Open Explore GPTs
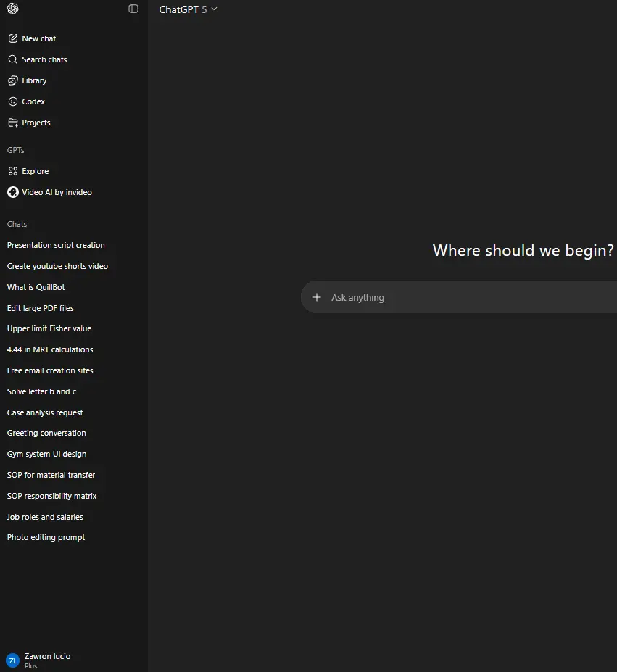 point(35,171)
